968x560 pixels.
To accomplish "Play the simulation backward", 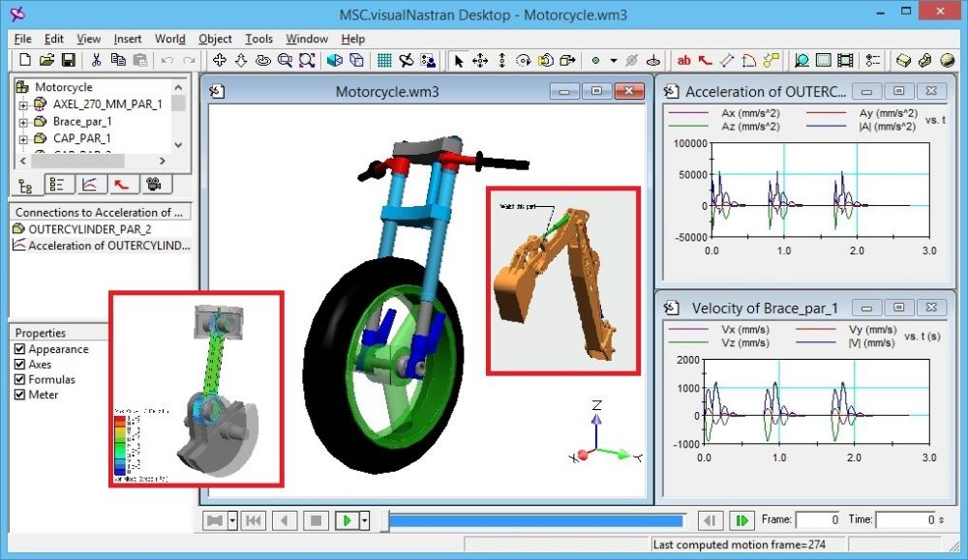I will pyautogui.click(x=285, y=521).
